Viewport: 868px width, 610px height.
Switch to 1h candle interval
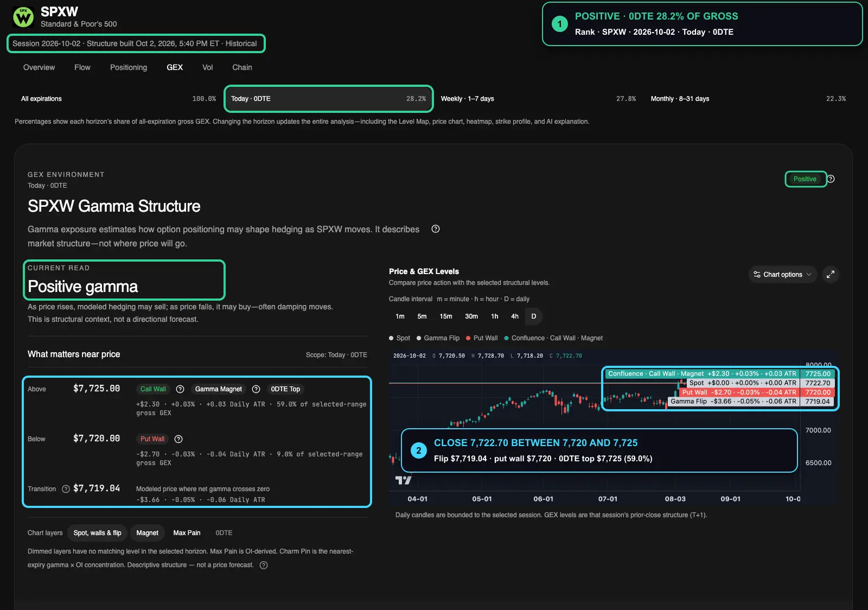tap(495, 316)
